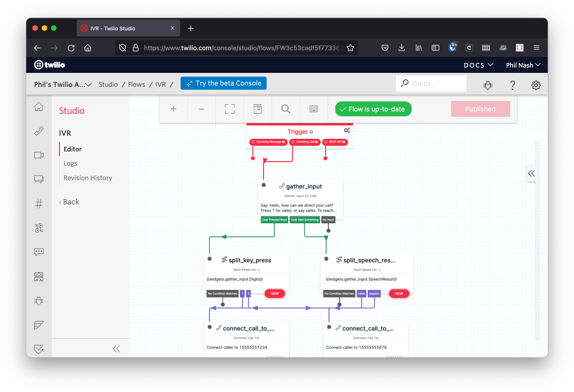The image size is (574, 392).
Task: Select the gather_input widget title
Action: tap(304, 186)
